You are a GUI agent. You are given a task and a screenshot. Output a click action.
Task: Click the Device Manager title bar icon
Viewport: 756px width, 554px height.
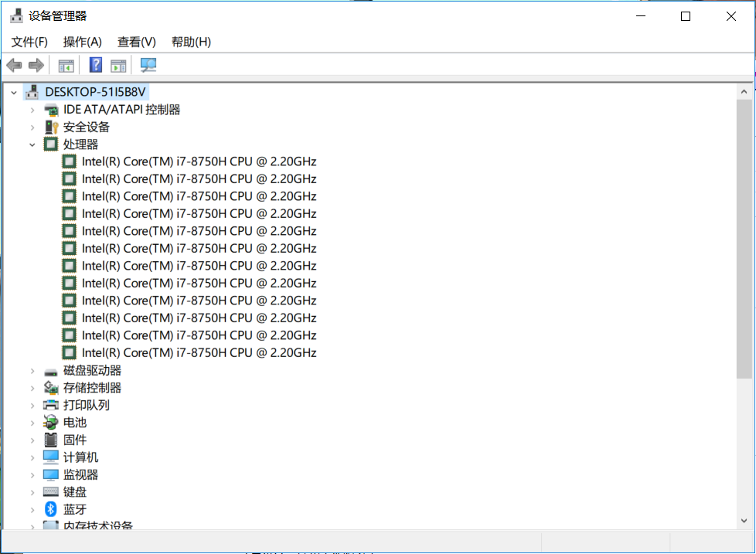[x=16, y=16]
